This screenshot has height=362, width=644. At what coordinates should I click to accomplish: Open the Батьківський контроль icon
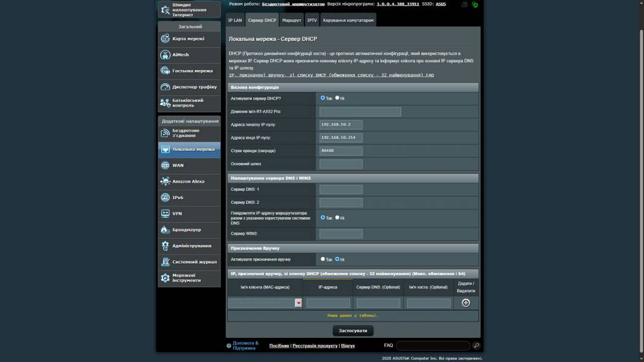pos(166,103)
